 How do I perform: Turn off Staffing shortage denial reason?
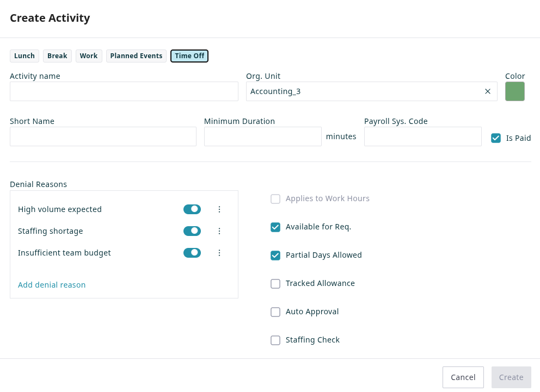(192, 231)
